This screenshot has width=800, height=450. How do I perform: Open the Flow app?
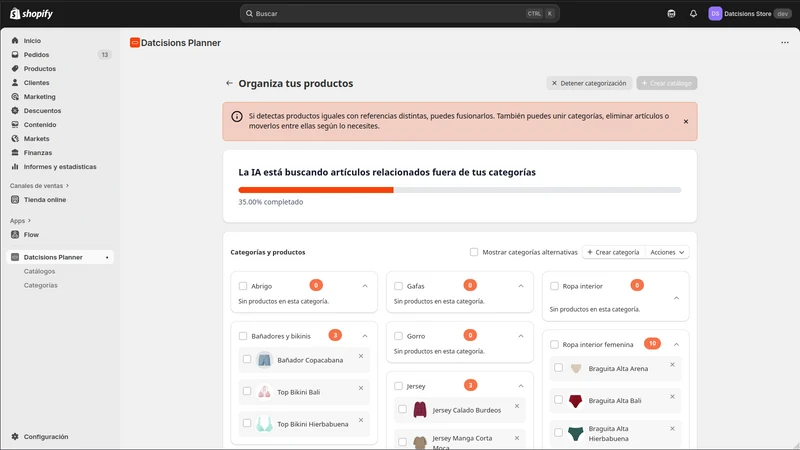(31, 235)
